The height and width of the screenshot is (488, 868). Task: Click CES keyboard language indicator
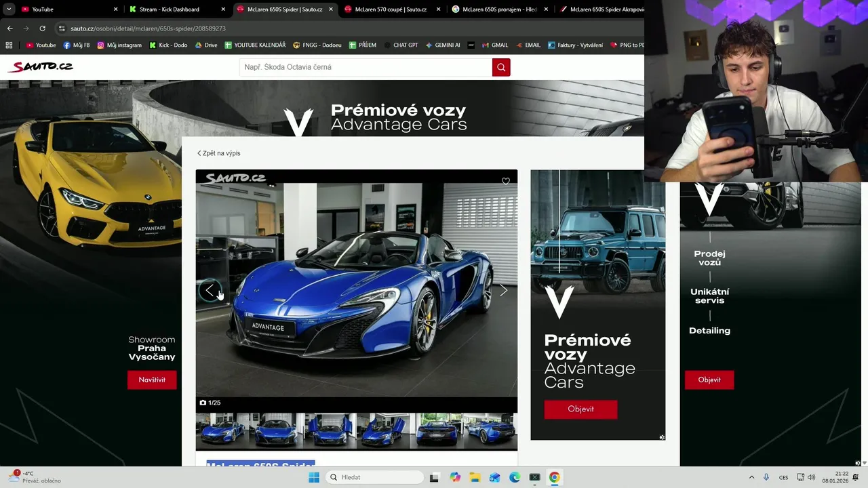point(783,477)
